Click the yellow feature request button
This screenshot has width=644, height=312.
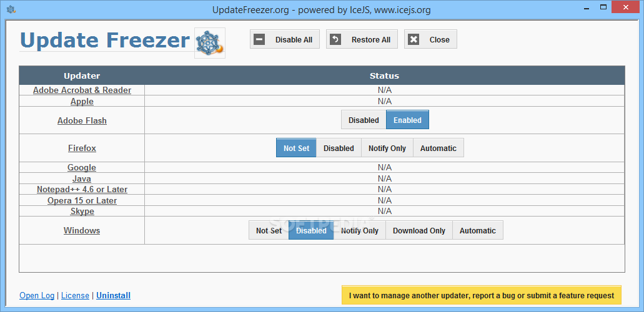pyautogui.click(x=482, y=295)
